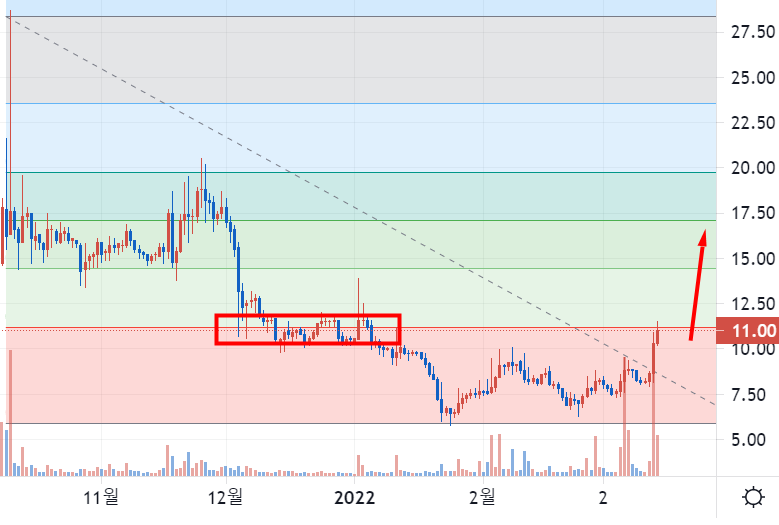
Task: Select the 11월 time axis label
Action: point(101,497)
